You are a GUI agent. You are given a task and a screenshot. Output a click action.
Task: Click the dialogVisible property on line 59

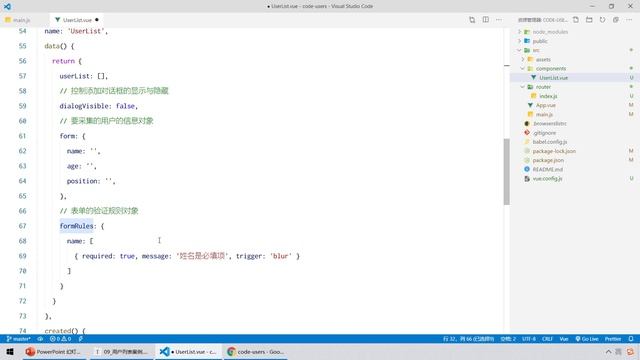[x=84, y=106]
